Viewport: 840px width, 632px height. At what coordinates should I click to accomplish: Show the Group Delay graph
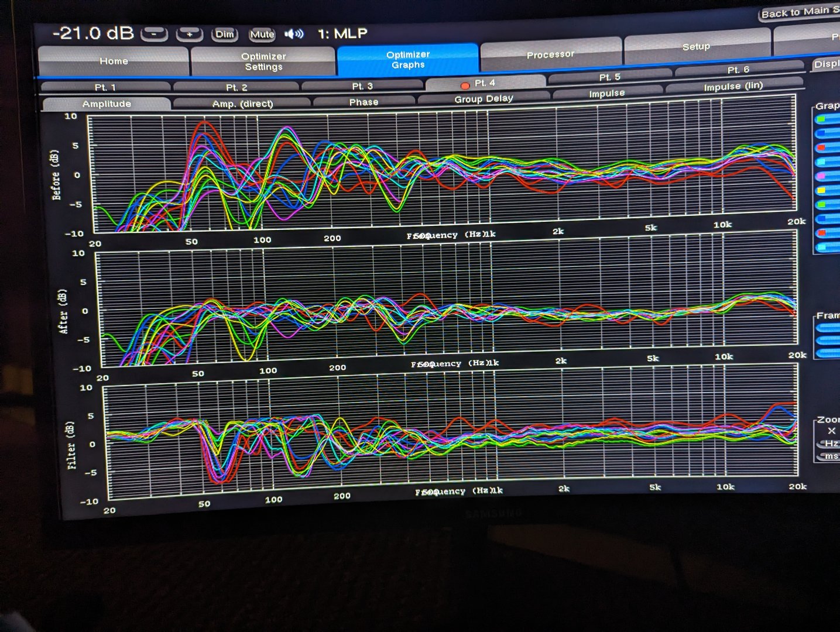tap(484, 99)
